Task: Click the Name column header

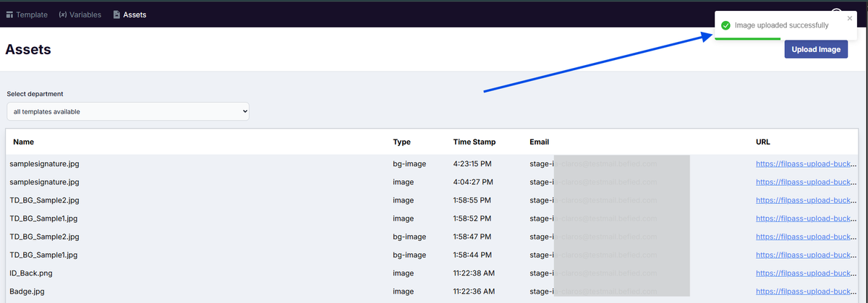Action: click(x=23, y=142)
